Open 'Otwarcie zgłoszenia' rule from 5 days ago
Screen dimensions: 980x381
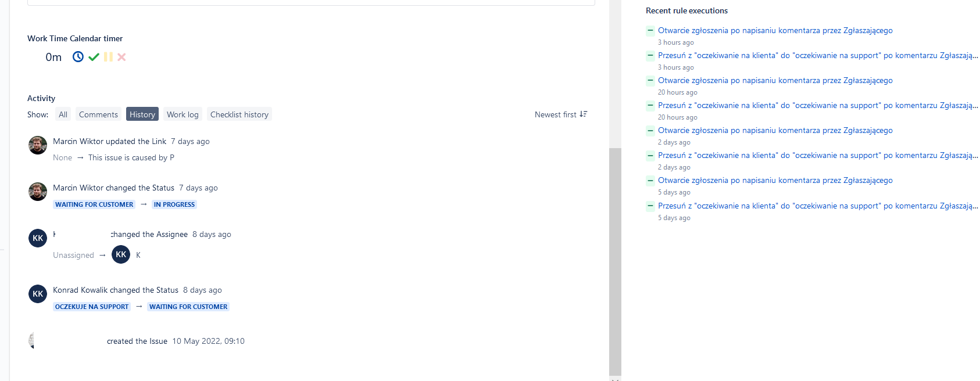pos(775,180)
